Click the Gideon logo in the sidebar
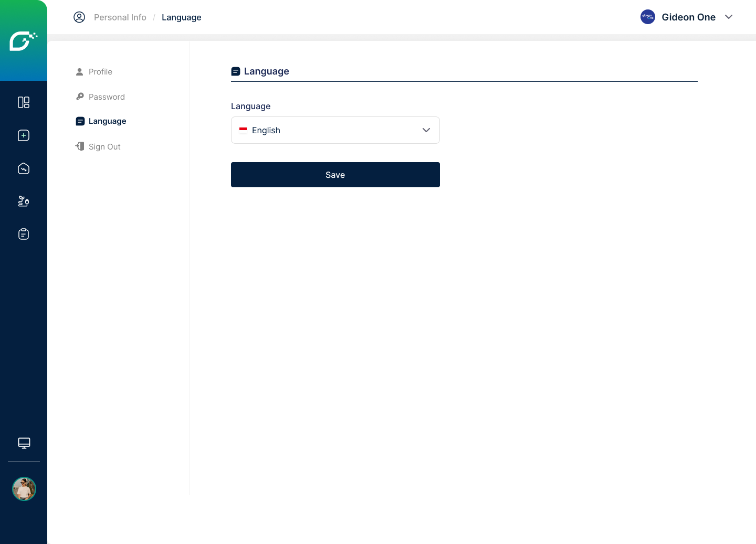 tap(23, 41)
